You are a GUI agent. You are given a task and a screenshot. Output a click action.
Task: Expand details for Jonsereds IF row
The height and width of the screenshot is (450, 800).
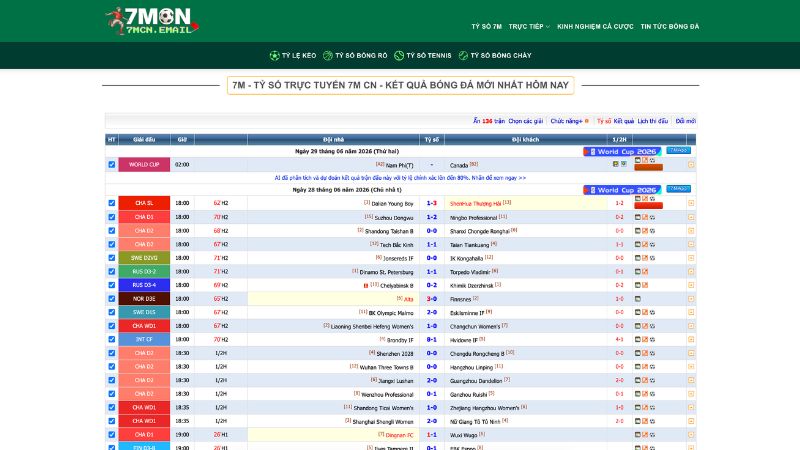pos(691,258)
